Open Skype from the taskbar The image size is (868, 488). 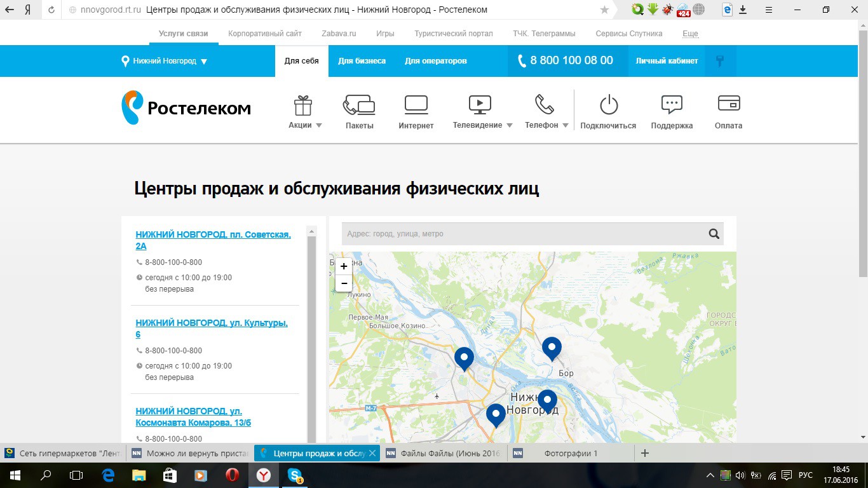coord(294,475)
